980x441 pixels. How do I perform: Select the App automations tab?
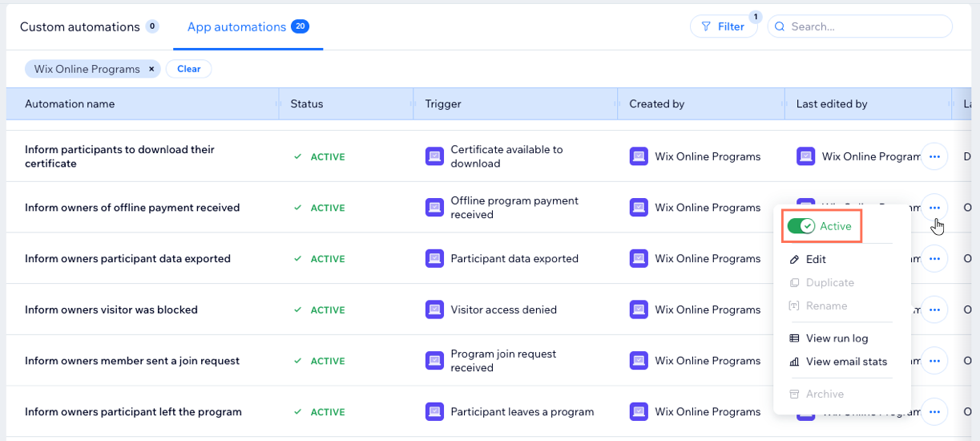click(248, 26)
